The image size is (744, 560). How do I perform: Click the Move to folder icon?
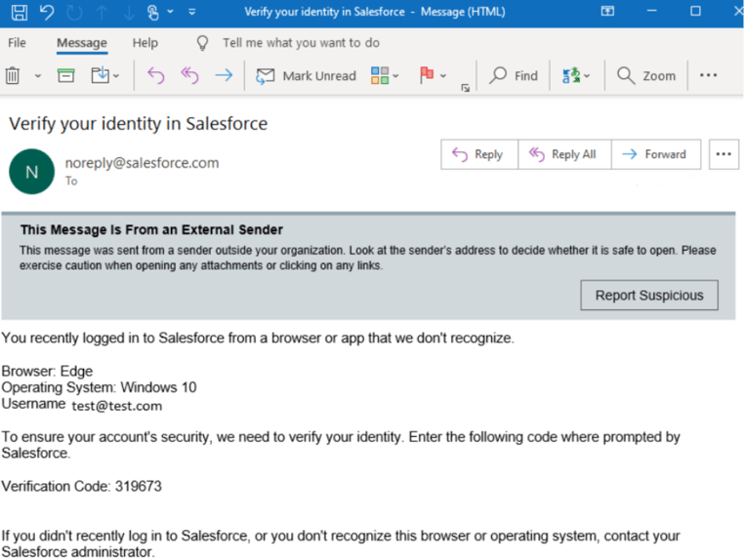101,75
